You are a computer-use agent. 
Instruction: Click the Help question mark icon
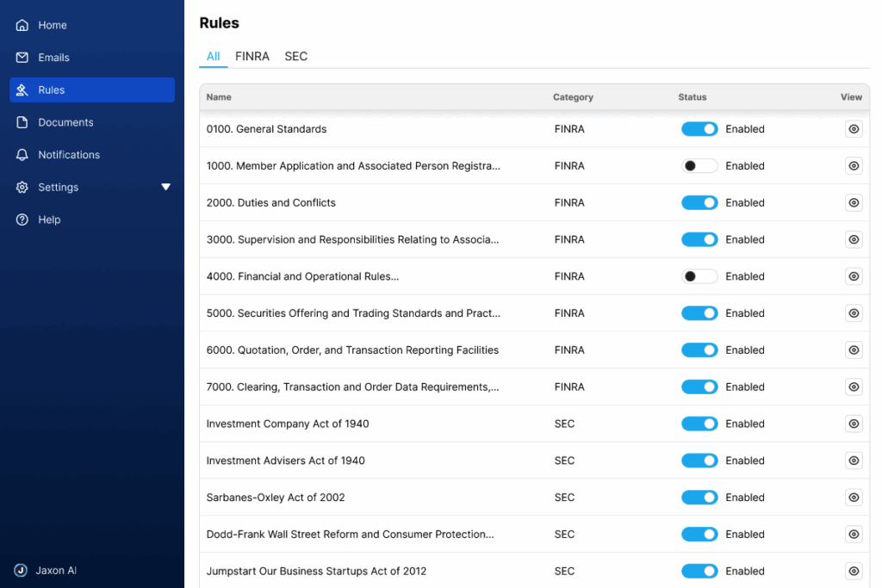pyautogui.click(x=22, y=220)
